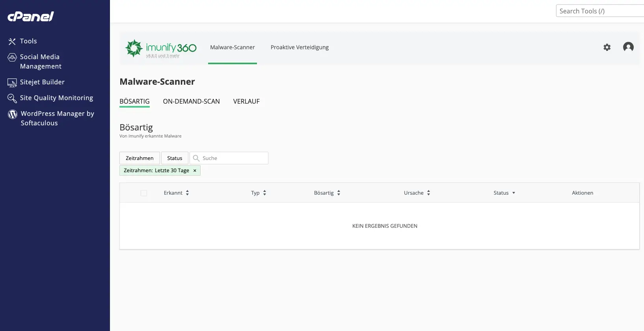The height and width of the screenshot is (331, 644).
Task: Click the Search Tools input box
Action: click(x=599, y=11)
